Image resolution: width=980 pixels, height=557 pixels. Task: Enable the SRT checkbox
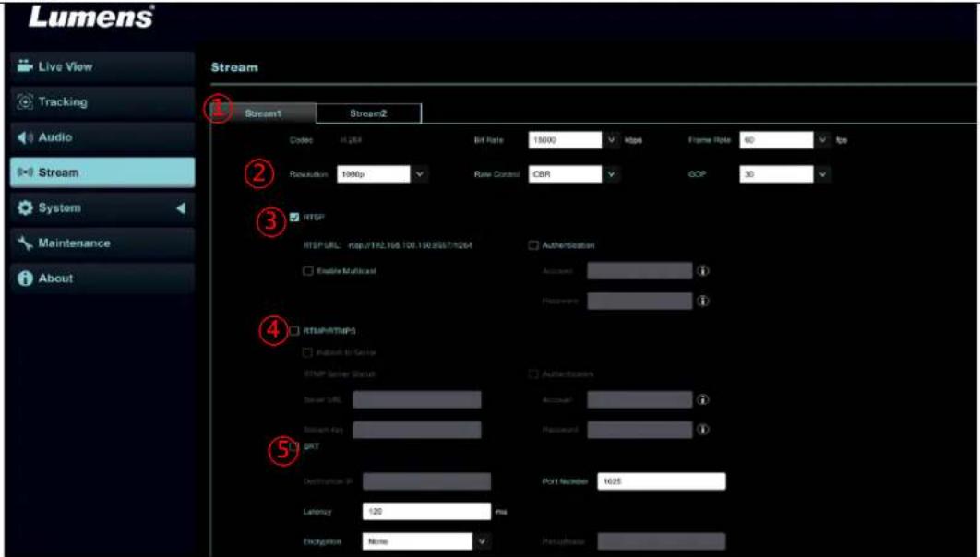click(x=295, y=445)
